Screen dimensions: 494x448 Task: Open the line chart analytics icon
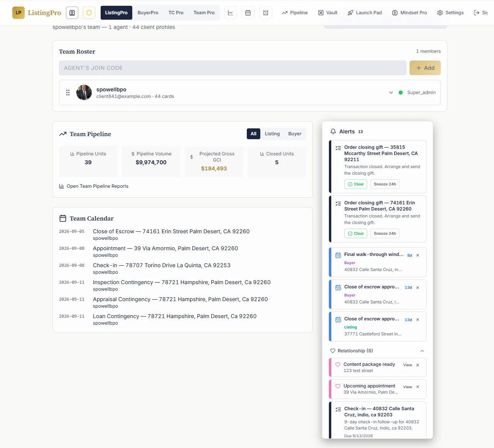[x=231, y=13]
